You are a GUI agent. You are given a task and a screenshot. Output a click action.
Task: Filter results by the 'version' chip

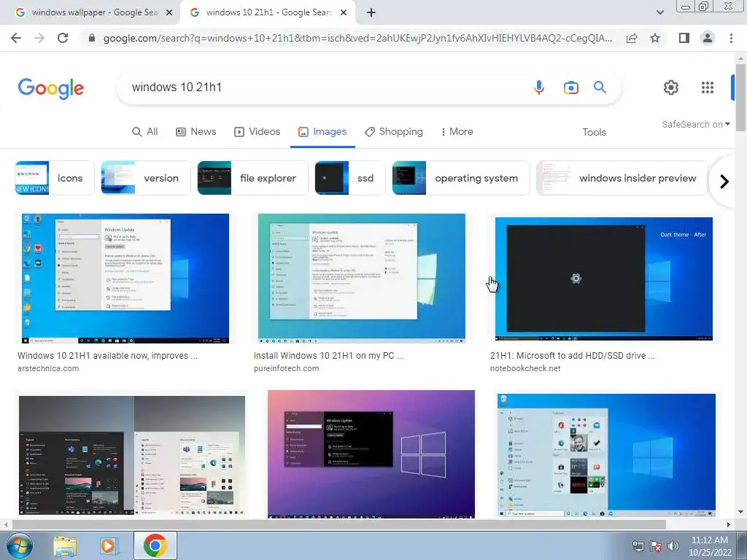click(146, 178)
